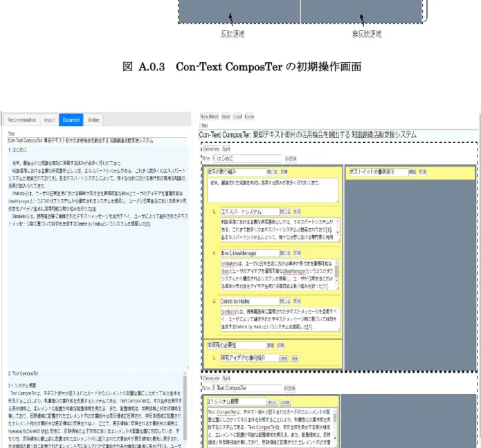481x448 pixels.
Task: Click the エキスパートシステム body textarea
Action: 280,230
